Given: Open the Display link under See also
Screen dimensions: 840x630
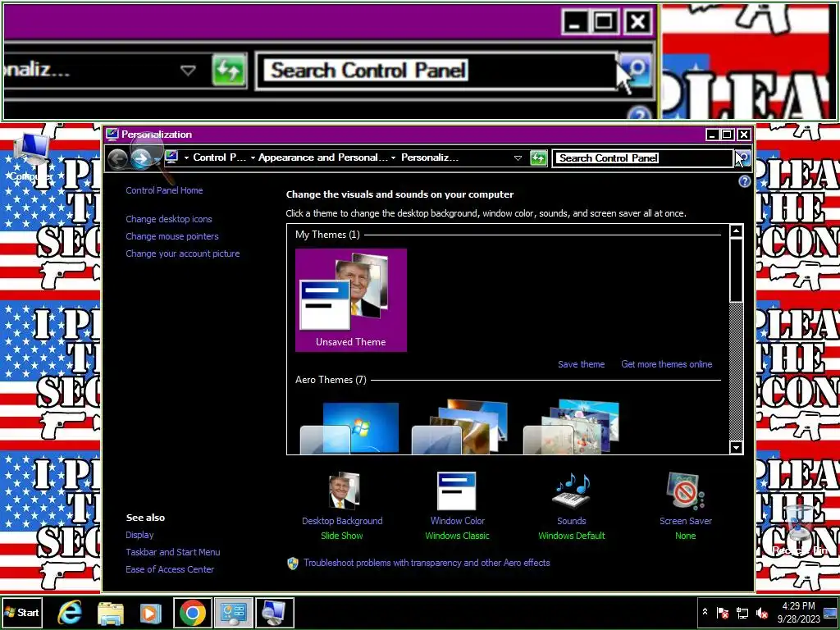Looking at the screenshot, I should point(139,535).
